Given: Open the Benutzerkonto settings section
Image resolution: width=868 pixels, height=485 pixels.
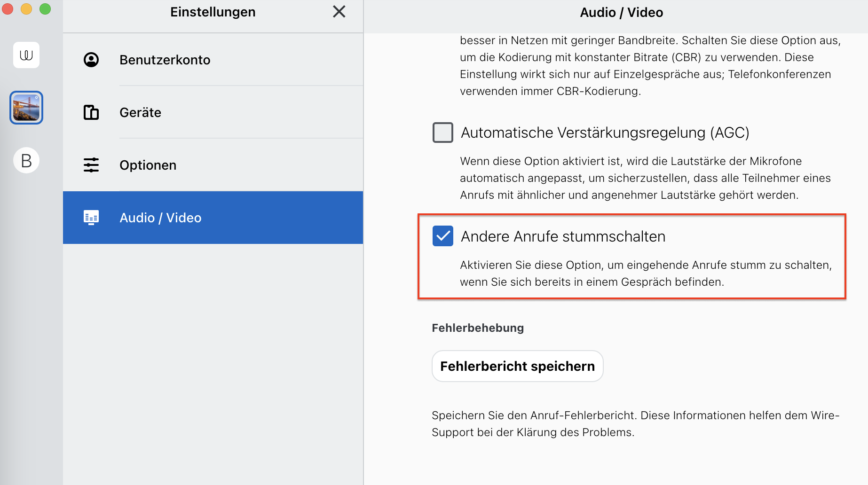Looking at the screenshot, I should [x=213, y=60].
